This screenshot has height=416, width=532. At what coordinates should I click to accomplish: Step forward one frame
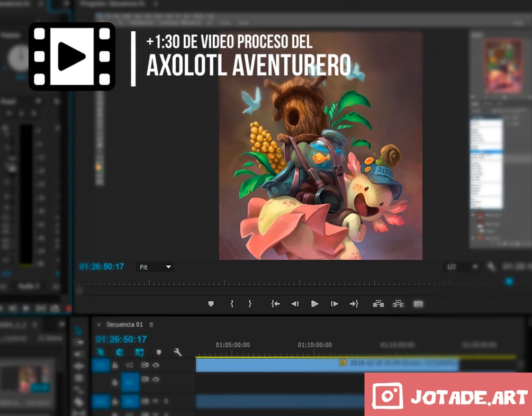pos(334,304)
